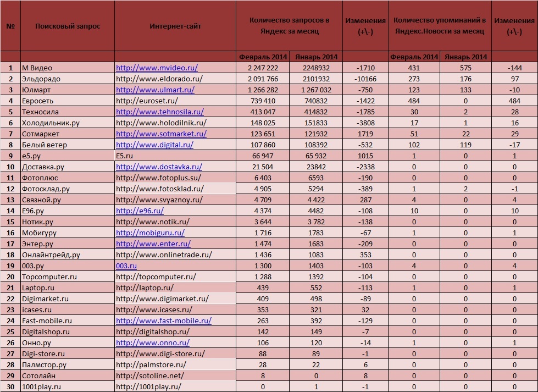Select the change value '-3808'
The width and height of the screenshot is (538, 392).
365,123
